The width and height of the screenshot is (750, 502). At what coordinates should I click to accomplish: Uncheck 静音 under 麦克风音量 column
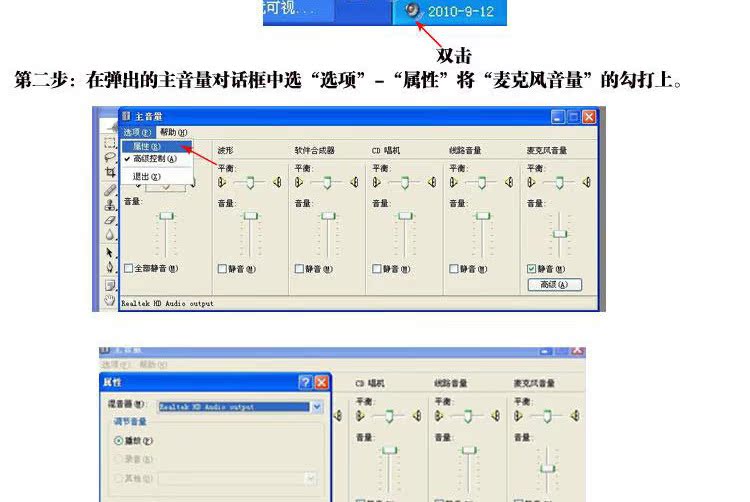click(x=531, y=268)
